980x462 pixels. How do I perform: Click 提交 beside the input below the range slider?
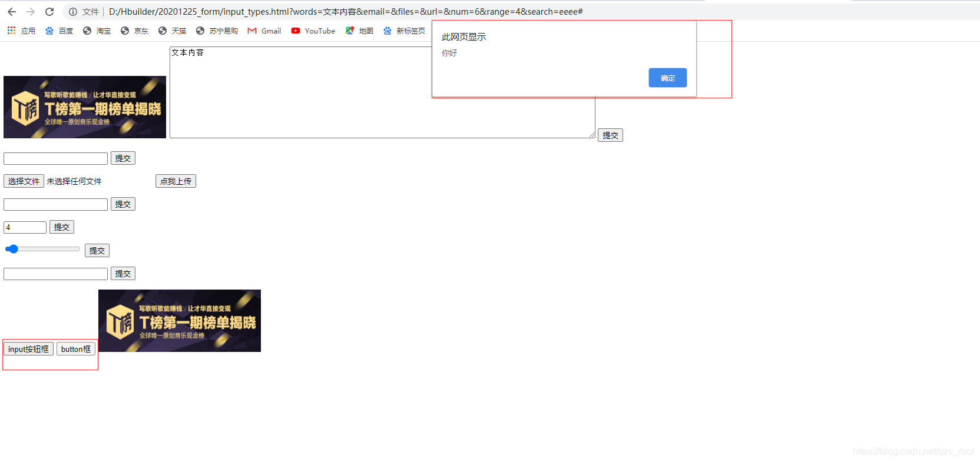coord(123,274)
